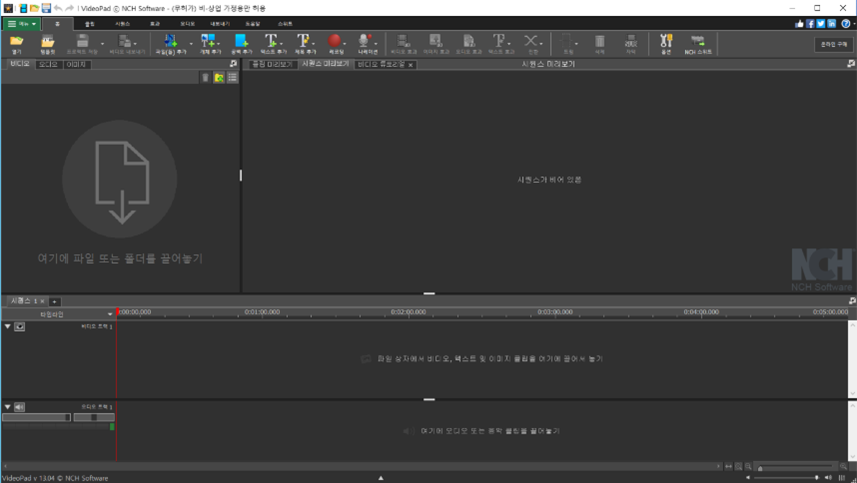Click the Audio Effects (오디오 효과) icon
This screenshot has height=483, width=857.
[x=468, y=41]
